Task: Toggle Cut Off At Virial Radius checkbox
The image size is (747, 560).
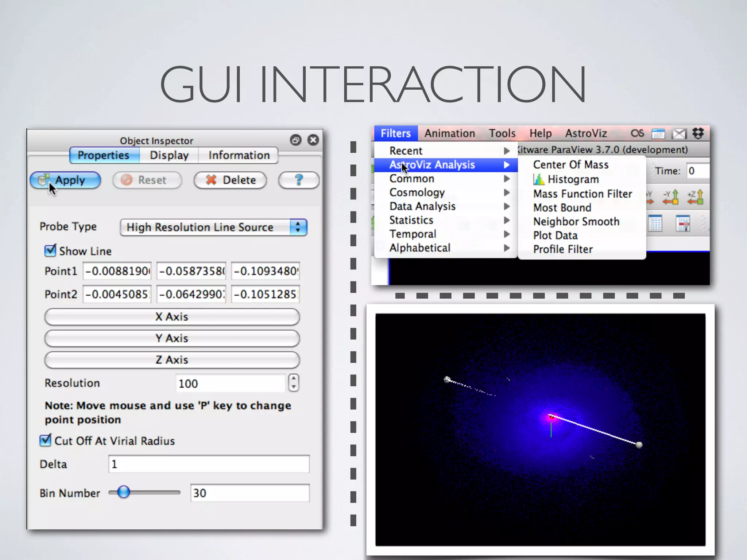Action: [45, 440]
